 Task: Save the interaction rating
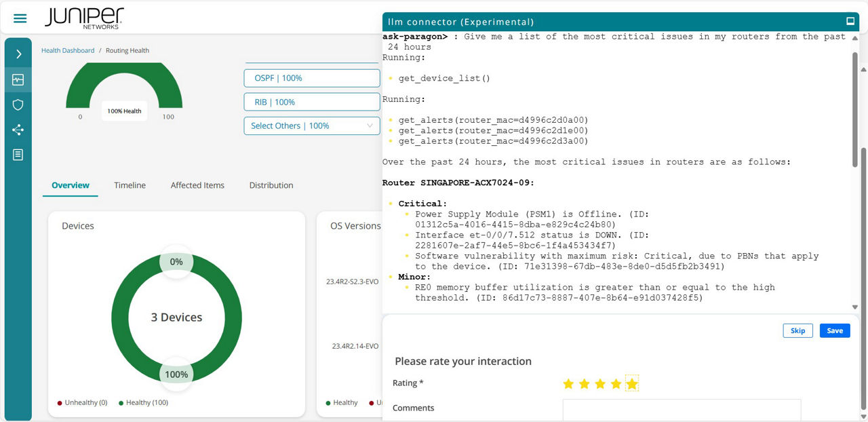834,330
